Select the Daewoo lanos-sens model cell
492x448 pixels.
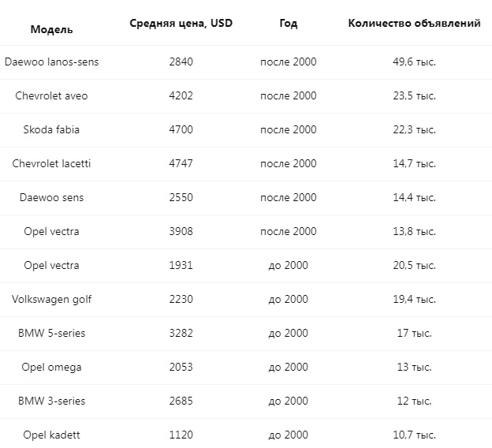pyautogui.click(x=51, y=62)
